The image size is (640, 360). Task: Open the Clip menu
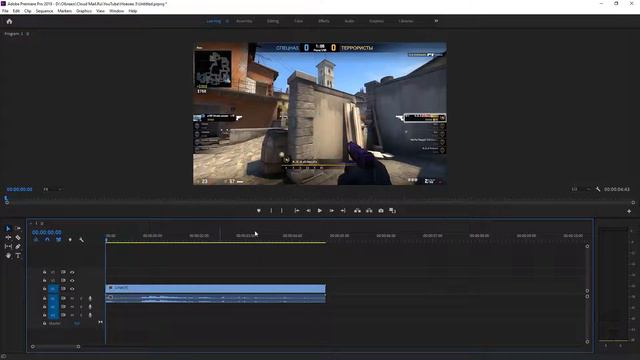coord(27,11)
